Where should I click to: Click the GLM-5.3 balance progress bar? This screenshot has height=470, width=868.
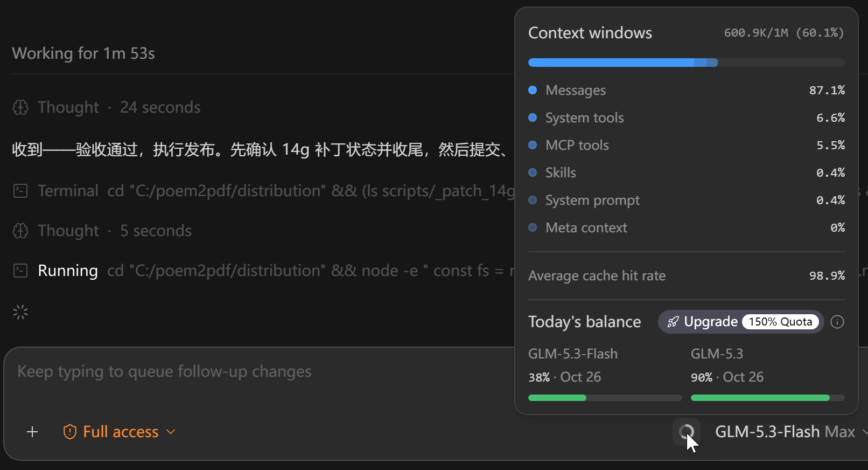(768, 398)
